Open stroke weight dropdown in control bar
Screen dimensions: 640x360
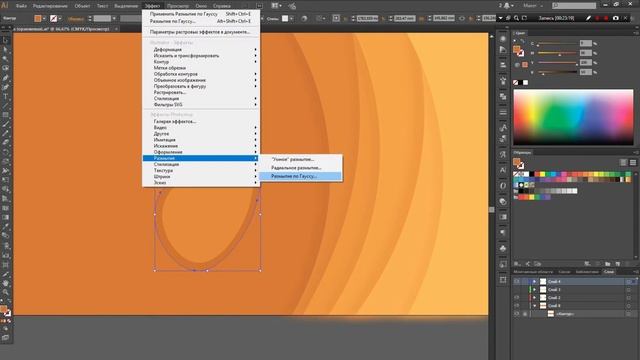114,18
